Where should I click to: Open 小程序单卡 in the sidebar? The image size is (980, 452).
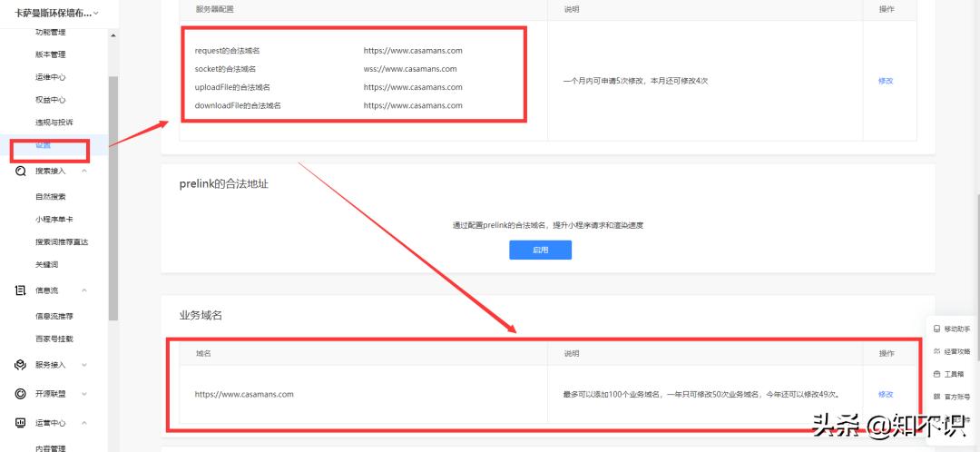54,220
